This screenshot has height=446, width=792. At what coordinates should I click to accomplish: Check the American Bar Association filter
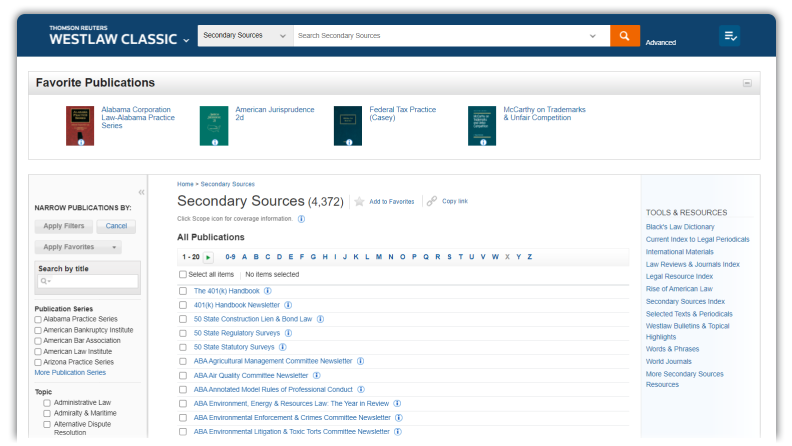coord(38,341)
